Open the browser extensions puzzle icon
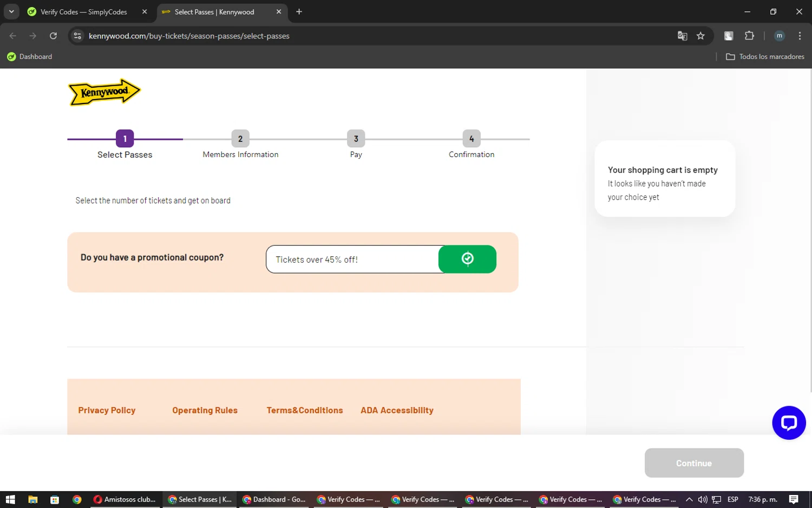The image size is (812, 508). point(749,36)
